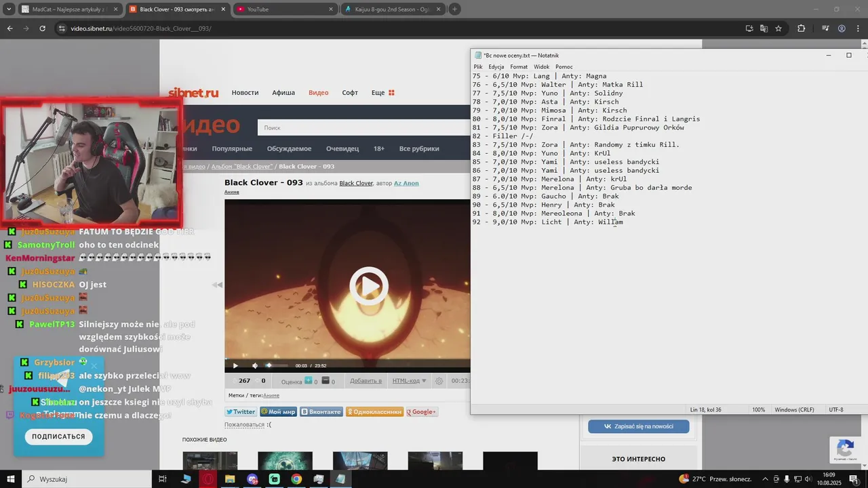The width and height of the screenshot is (868, 488).
Task: Click the Добавить в link
Action: click(366, 381)
